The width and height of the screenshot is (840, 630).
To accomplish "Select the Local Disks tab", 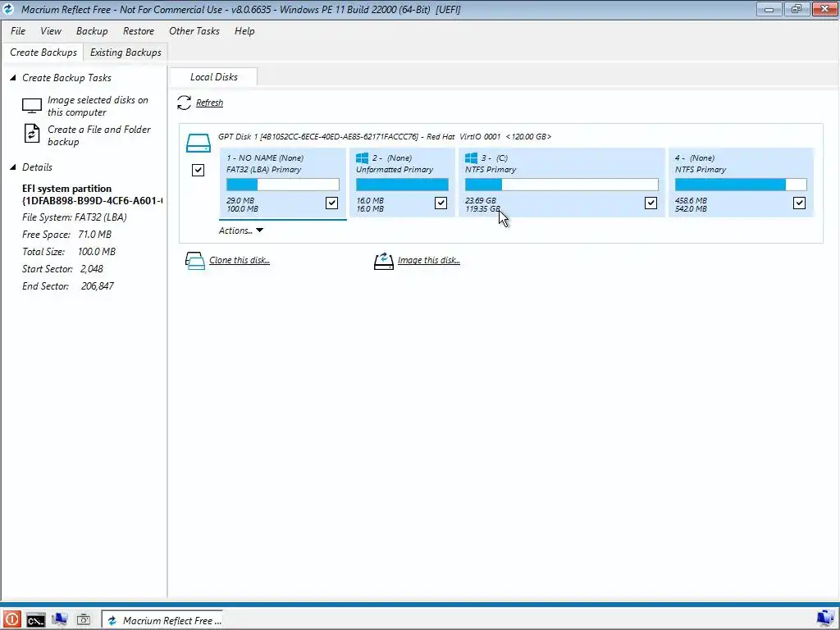I will tap(214, 77).
